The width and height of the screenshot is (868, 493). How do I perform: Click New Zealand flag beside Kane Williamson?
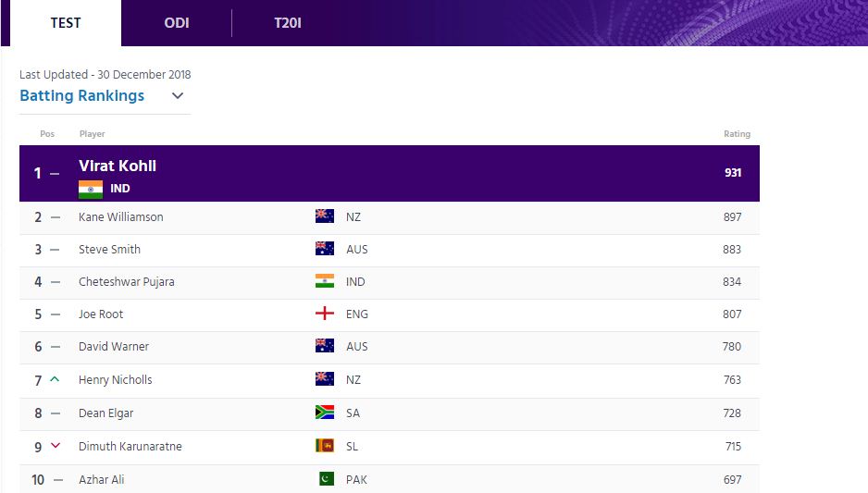325,216
